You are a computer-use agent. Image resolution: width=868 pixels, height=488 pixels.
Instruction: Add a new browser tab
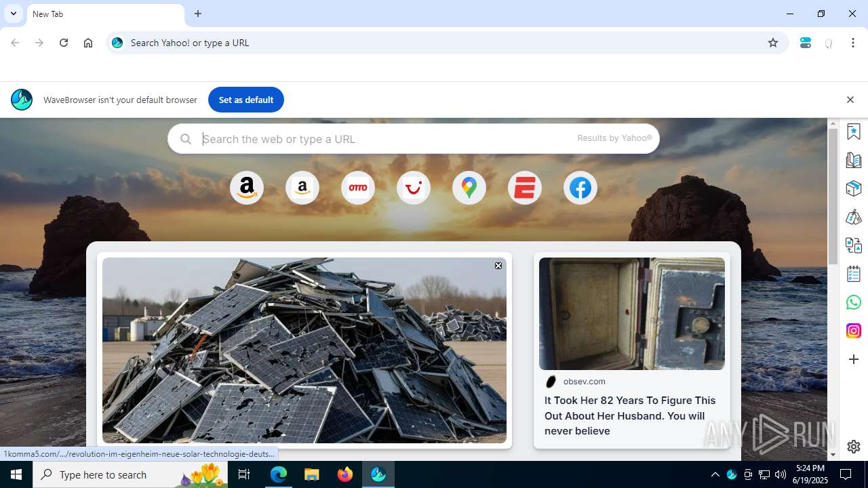tap(198, 14)
